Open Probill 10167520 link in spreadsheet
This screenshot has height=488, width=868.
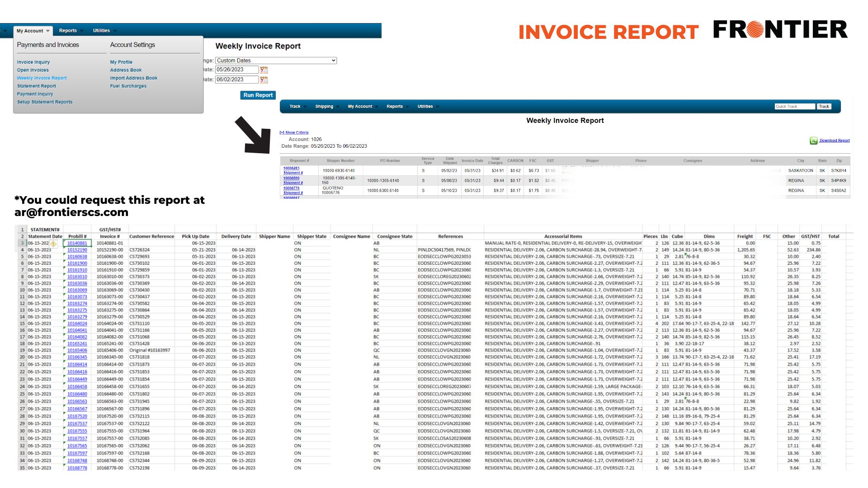click(77, 417)
